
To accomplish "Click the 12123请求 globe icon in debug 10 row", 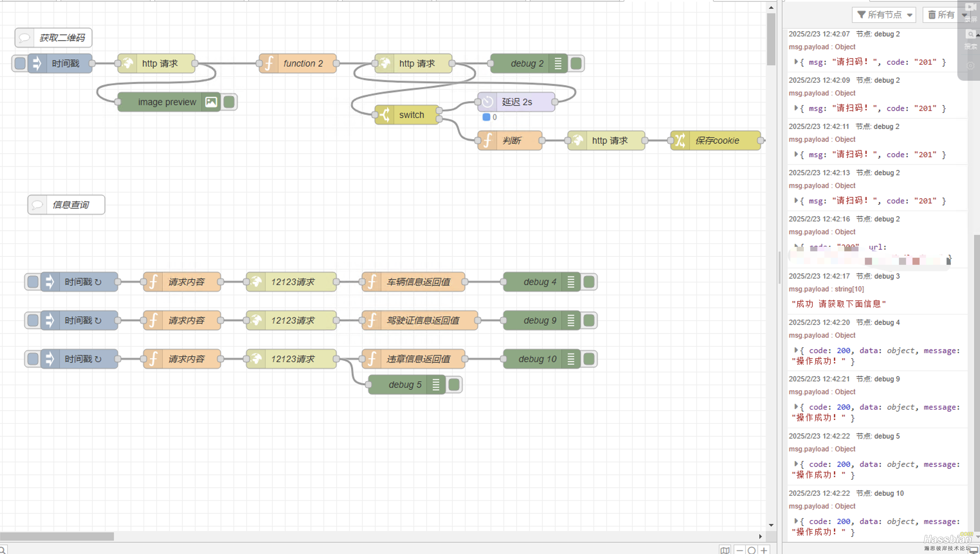I will pyautogui.click(x=256, y=359).
